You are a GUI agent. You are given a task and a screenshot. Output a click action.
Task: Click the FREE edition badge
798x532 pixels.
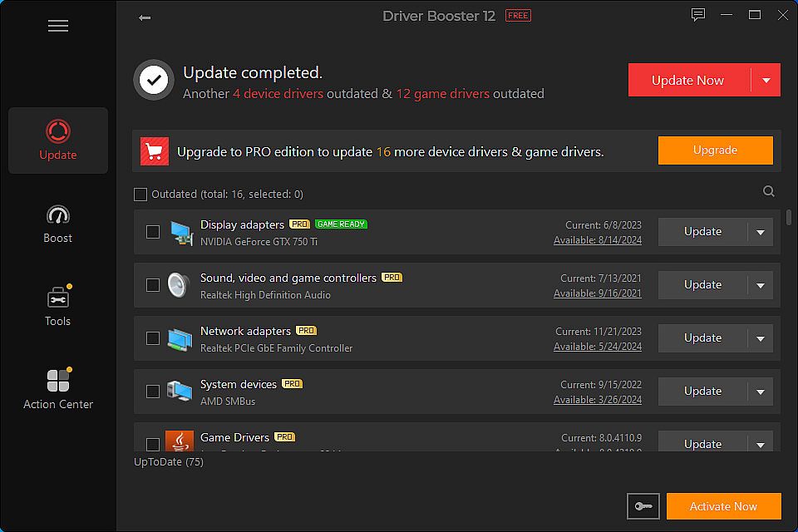(x=518, y=16)
